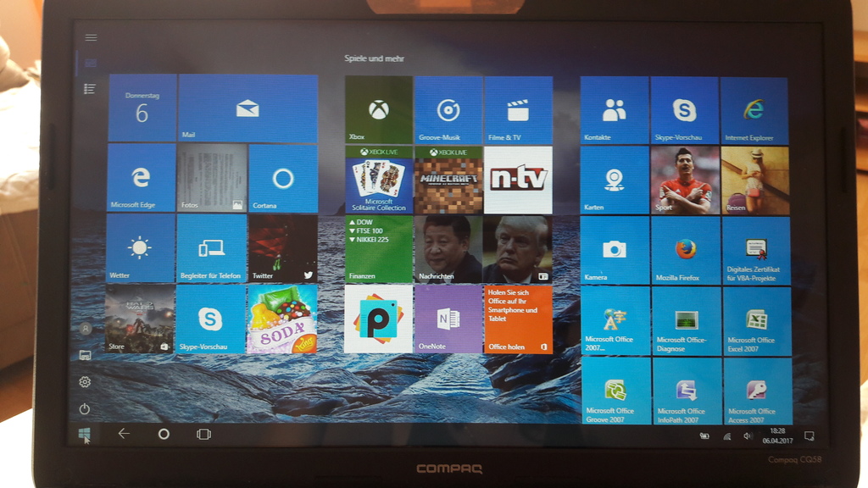Click the power button icon

[84, 409]
